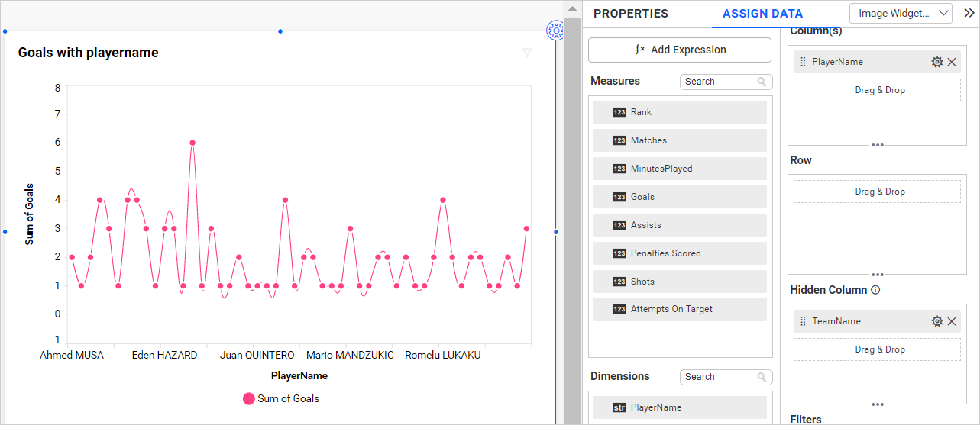Collapse the panel with double chevron
Screen dimensions: 980x425
click(x=969, y=13)
